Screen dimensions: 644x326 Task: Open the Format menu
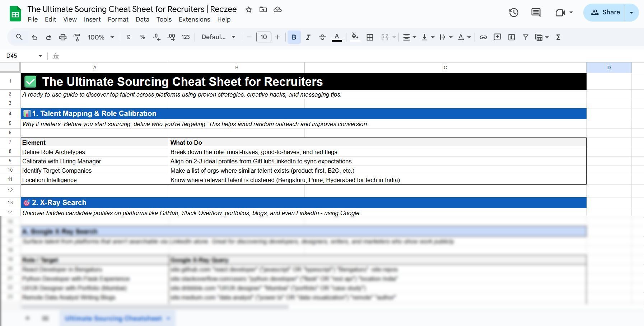(x=118, y=19)
